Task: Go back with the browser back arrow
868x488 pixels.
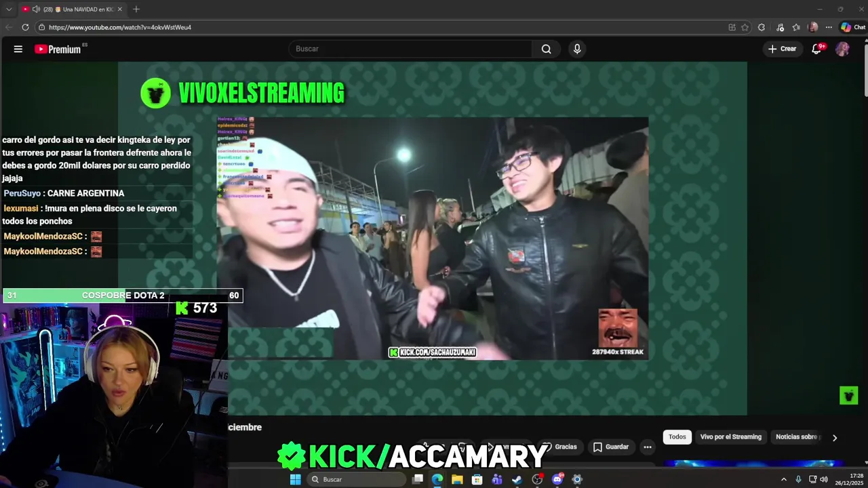Action: click(9, 27)
